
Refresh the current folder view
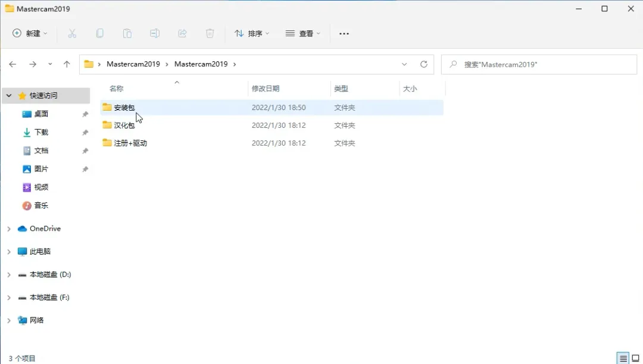click(x=424, y=64)
